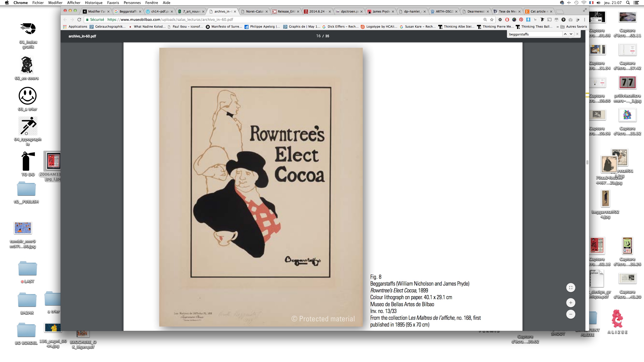This screenshot has width=644, height=362.
Task: Open the Applications bookmarks shortcut
Action: (75, 27)
